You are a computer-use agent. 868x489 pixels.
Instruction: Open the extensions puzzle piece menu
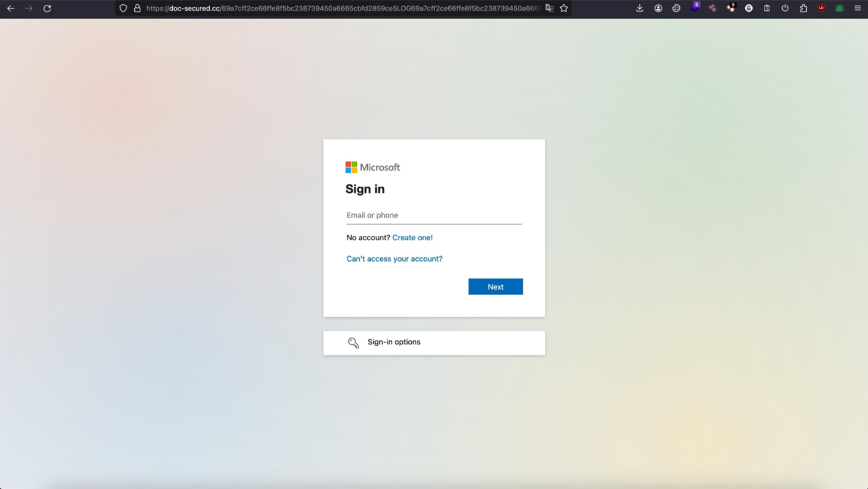[804, 9]
